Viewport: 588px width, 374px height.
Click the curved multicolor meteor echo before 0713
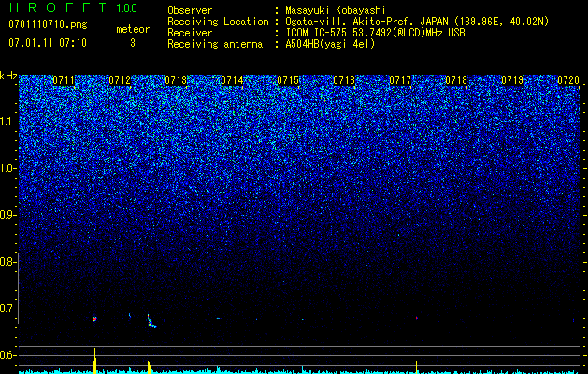[x=151, y=322]
